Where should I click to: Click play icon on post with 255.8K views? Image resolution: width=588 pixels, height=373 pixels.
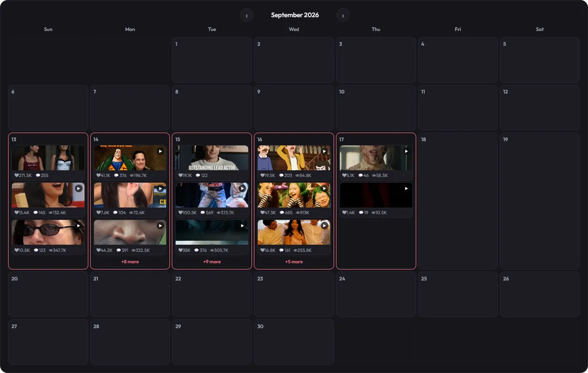[x=325, y=226]
